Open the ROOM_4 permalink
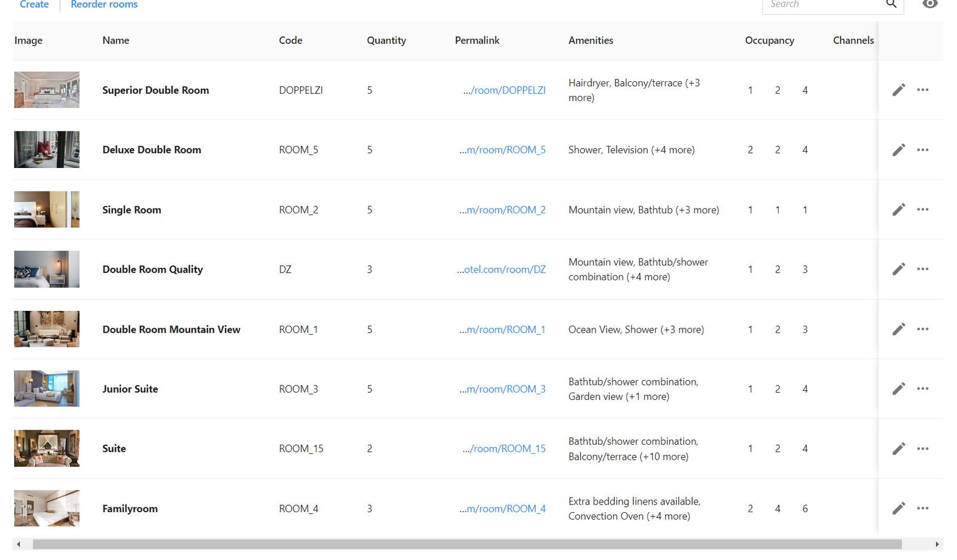This screenshot has height=560, width=957. [502, 509]
